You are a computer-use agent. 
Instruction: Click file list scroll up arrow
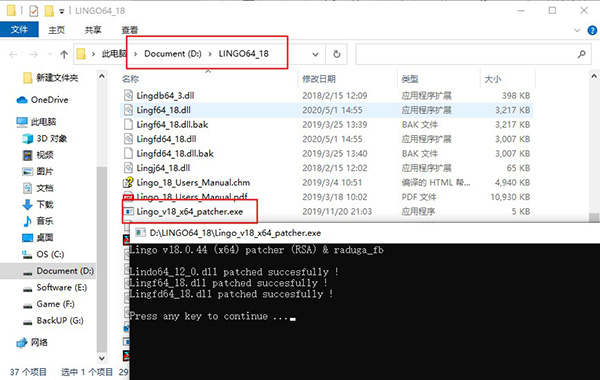[x=594, y=76]
